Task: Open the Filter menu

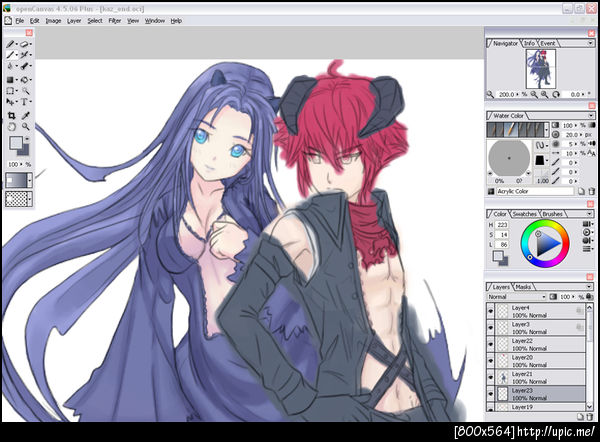Action: (114, 21)
